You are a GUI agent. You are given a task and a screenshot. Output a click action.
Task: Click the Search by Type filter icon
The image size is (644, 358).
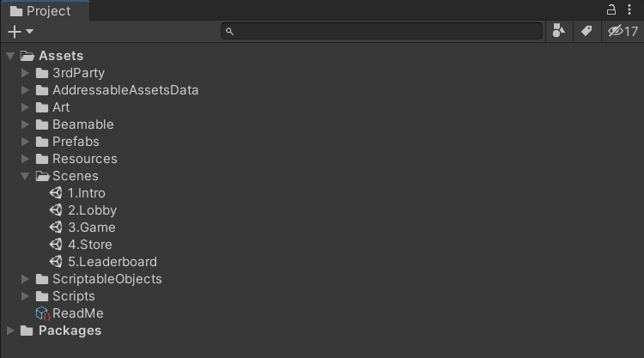(x=559, y=32)
